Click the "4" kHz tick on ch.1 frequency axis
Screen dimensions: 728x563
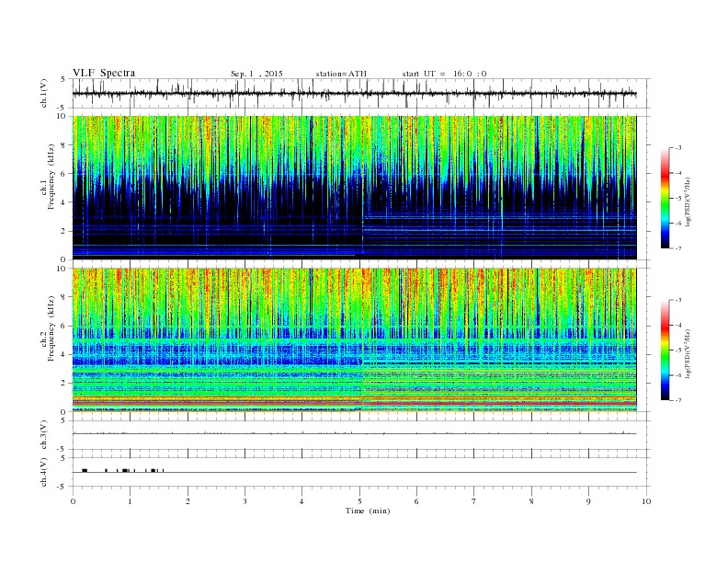(63, 202)
